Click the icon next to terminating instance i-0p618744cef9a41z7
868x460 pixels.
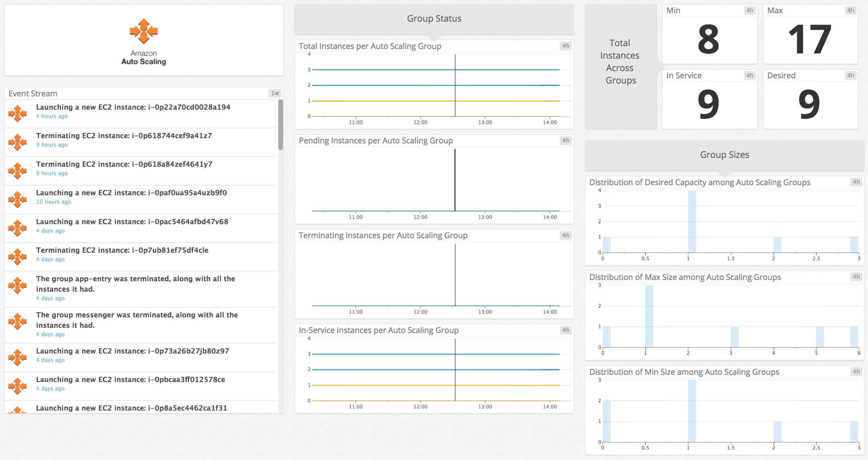[x=18, y=142]
